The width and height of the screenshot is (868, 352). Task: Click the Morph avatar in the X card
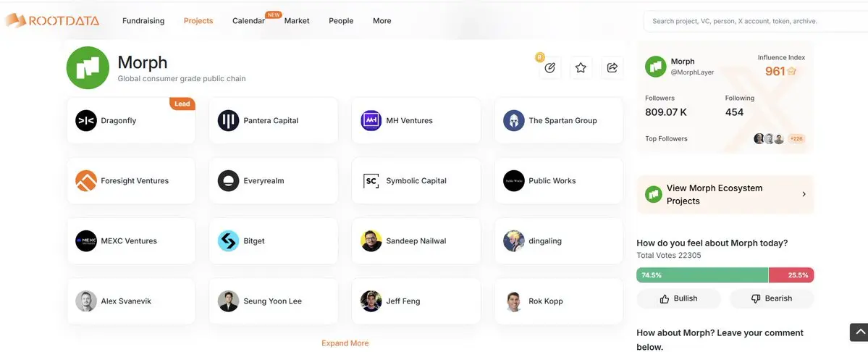coord(655,67)
